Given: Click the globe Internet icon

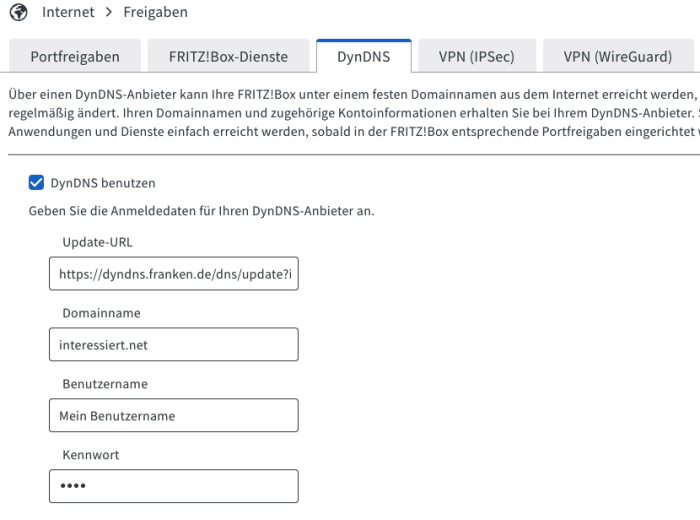Looking at the screenshot, I should (x=18, y=13).
